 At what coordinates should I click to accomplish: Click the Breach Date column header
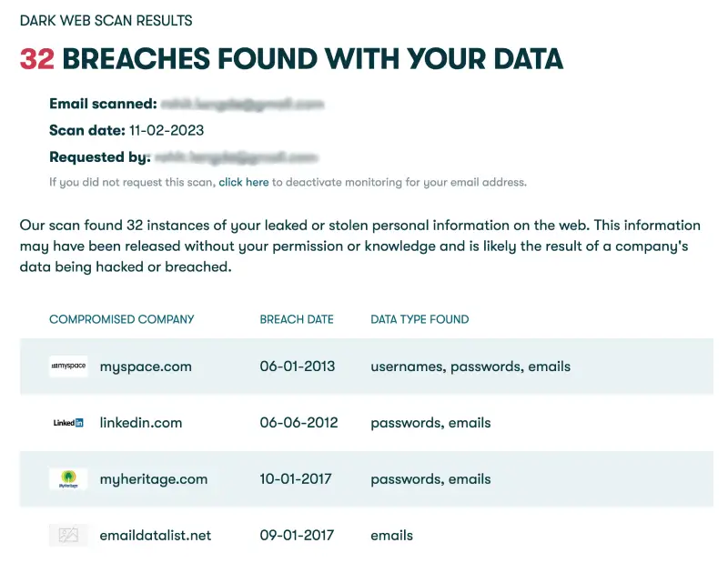297,319
